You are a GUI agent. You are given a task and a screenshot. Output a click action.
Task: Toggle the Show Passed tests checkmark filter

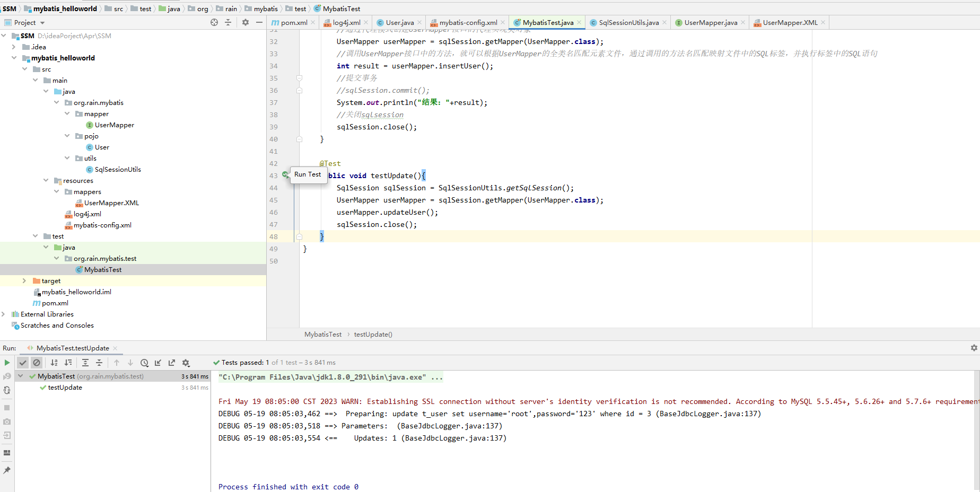[22, 363]
